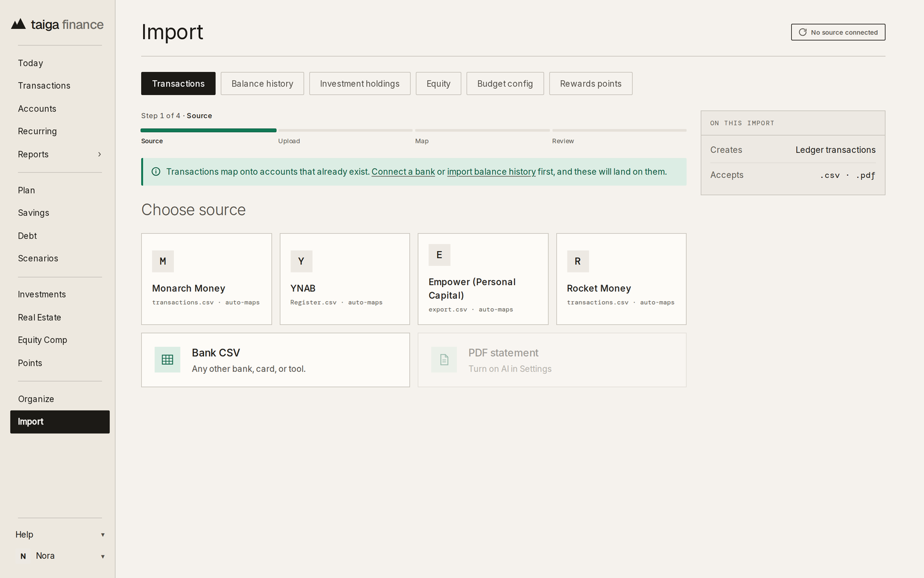Click the Upload step progress segment
924x578 pixels.
[x=345, y=130]
